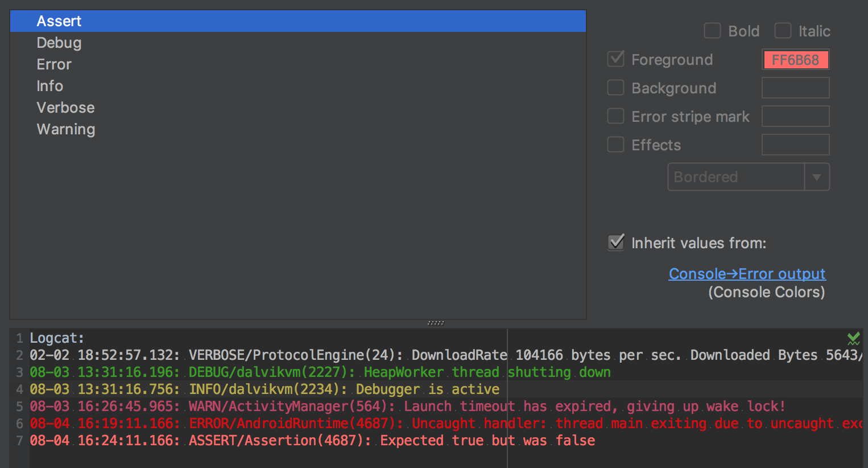868x468 pixels.
Task: Select Verbose in the log level list
Action: (65, 108)
